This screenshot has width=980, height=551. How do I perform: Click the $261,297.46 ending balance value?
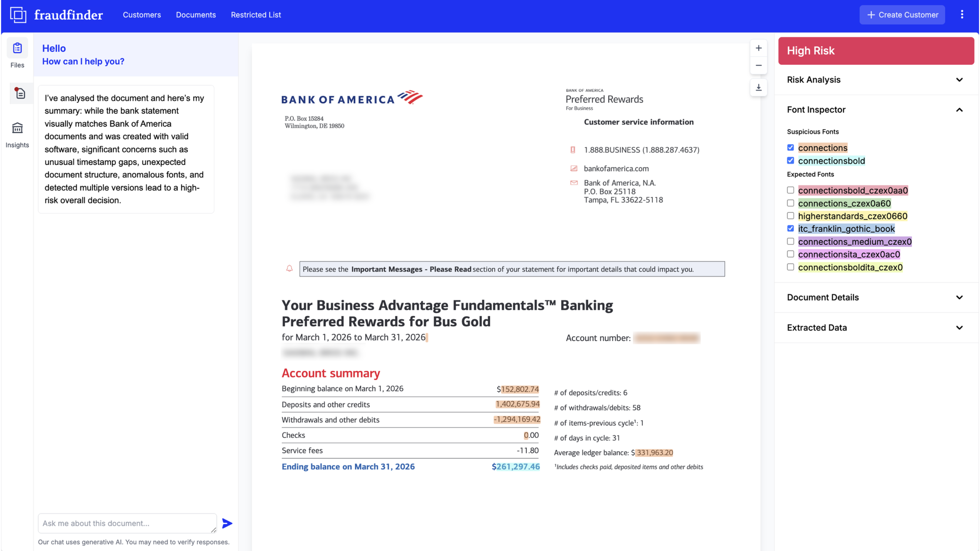515,467
